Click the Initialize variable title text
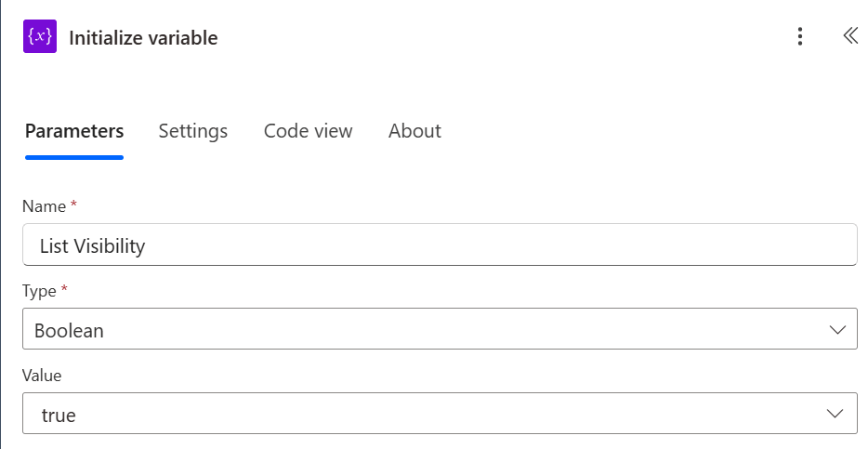Image resolution: width=868 pixels, height=449 pixels. [143, 38]
